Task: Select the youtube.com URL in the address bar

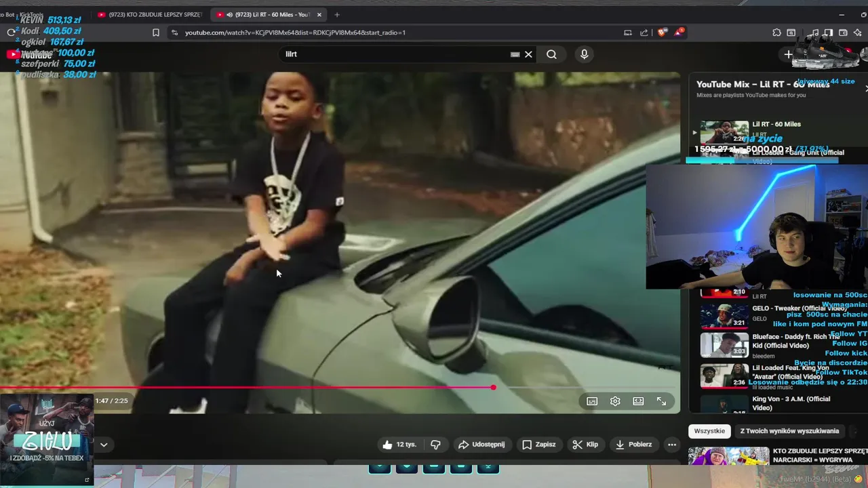Action: (295, 33)
